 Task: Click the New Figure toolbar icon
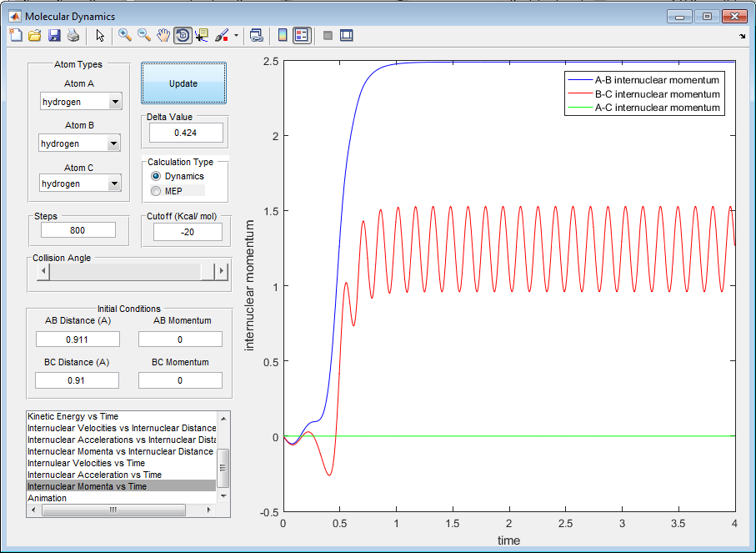click(16, 35)
